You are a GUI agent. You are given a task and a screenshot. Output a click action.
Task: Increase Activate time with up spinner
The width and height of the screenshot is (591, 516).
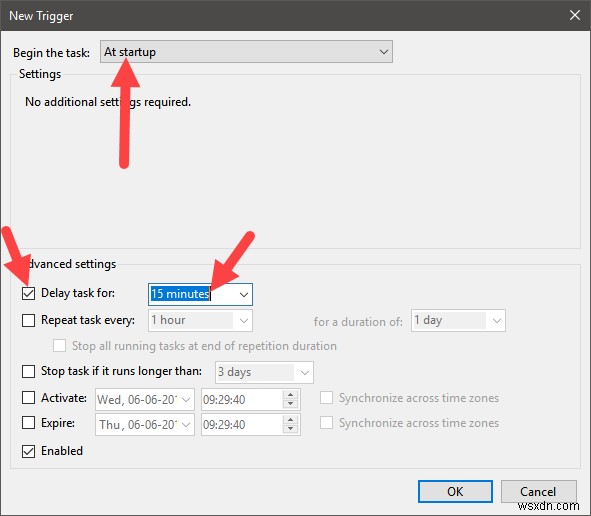click(x=290, y=395)
